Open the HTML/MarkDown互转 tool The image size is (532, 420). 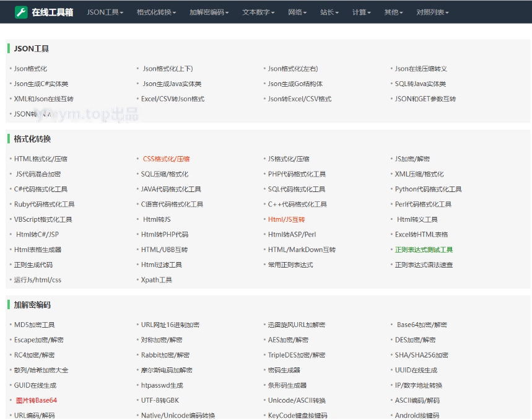tap(302, 250)
